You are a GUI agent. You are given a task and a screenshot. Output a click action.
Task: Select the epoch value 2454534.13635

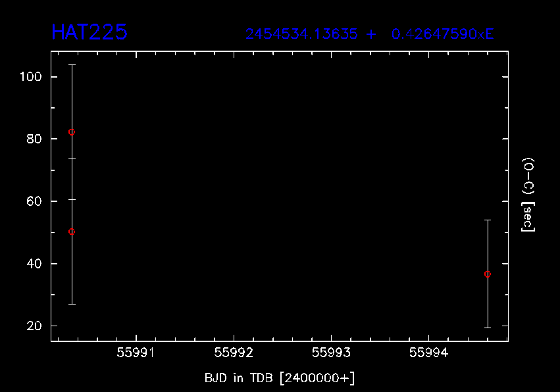point(303,34)
